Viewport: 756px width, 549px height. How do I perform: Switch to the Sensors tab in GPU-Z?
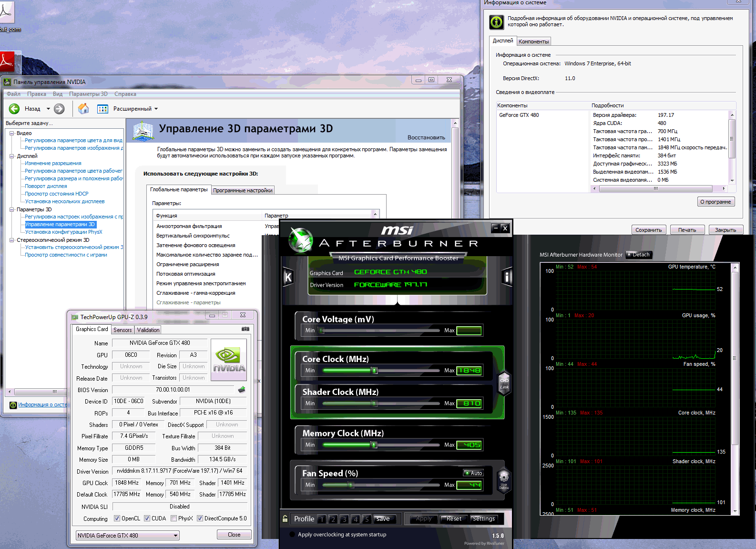pyautogui.click(x=123, y=330)
